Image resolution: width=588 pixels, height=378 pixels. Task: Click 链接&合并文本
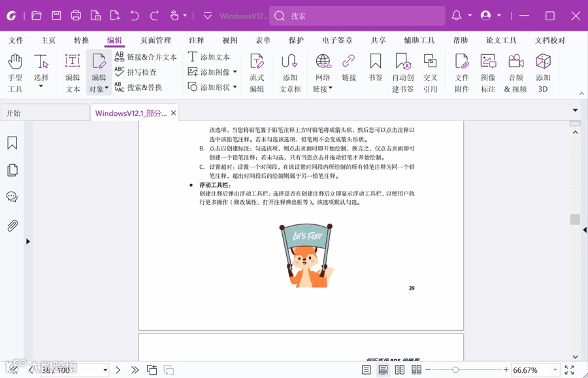145,57
